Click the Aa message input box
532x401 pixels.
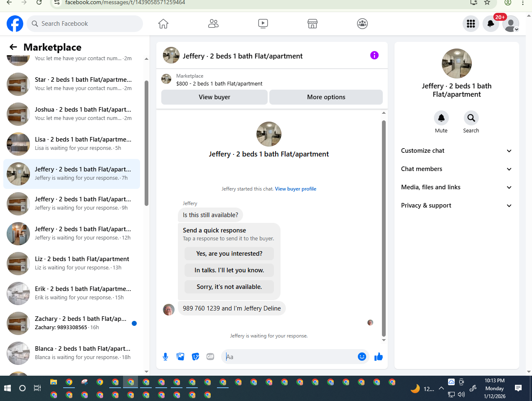(x=289, y=357)
